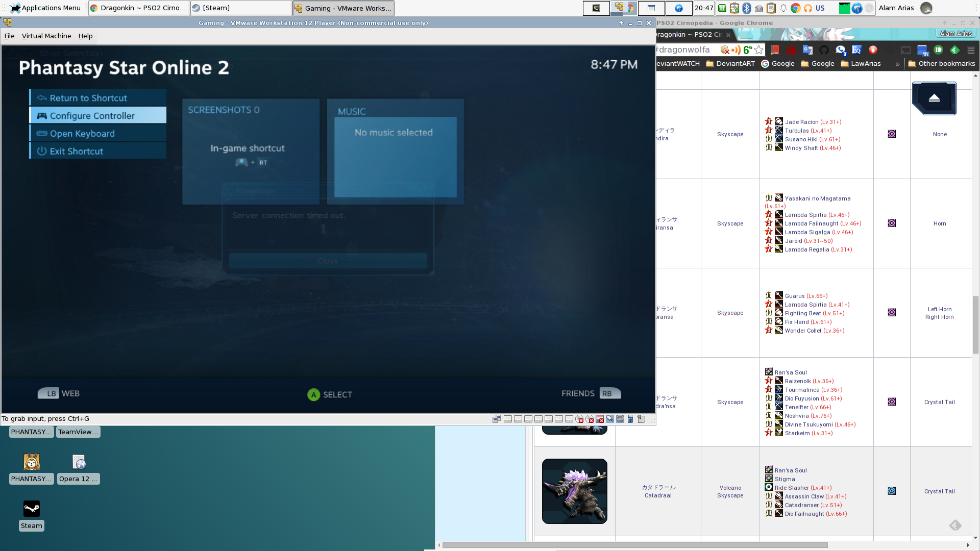Click the VMware sound card status icon
The height and width of the screenshot is (551, 980).
(x=620, y=419)
